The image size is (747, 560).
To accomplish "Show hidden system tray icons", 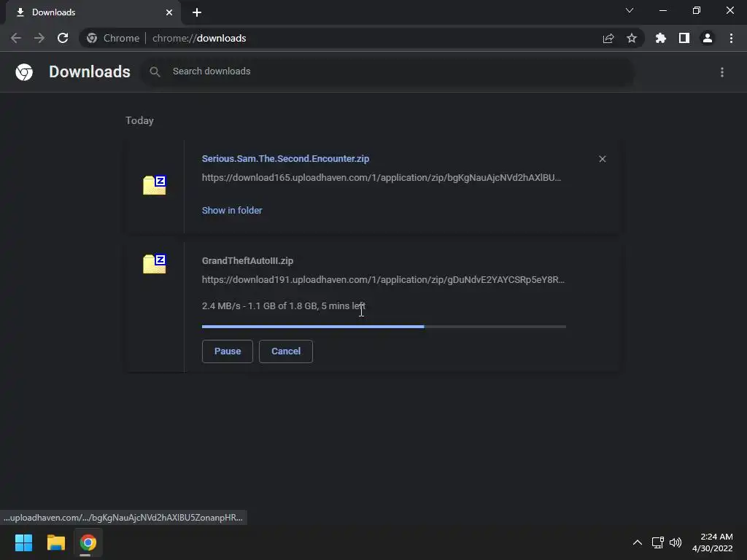I will (637, 542).
